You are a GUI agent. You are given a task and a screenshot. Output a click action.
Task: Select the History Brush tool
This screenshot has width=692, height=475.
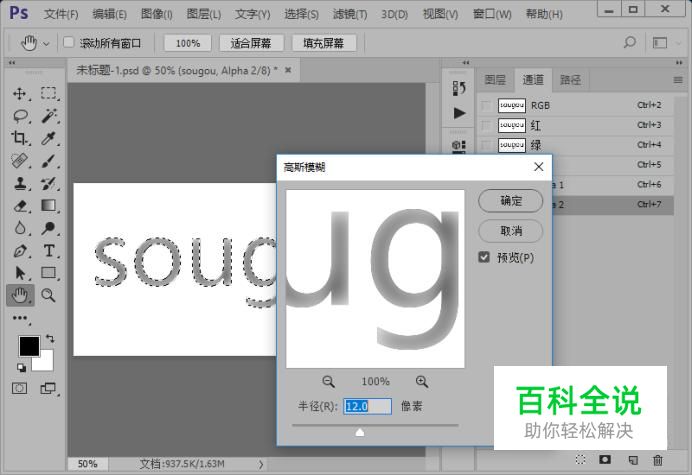click(x=49, y=183)
